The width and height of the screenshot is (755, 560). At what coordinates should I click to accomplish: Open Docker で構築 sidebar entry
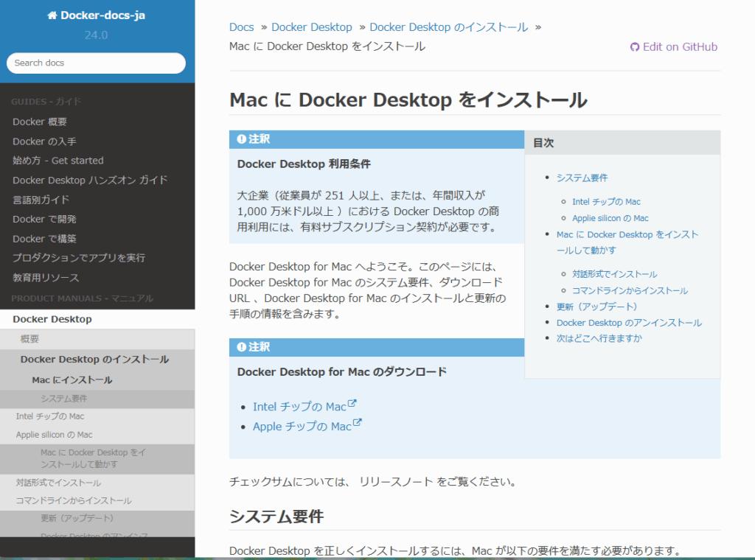45,239
